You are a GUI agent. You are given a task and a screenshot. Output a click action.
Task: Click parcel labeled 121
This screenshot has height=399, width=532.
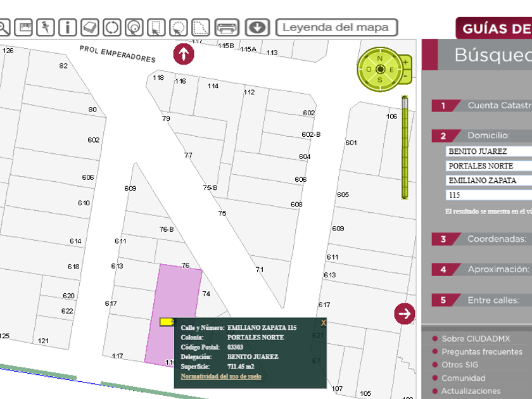click(43, 341)
